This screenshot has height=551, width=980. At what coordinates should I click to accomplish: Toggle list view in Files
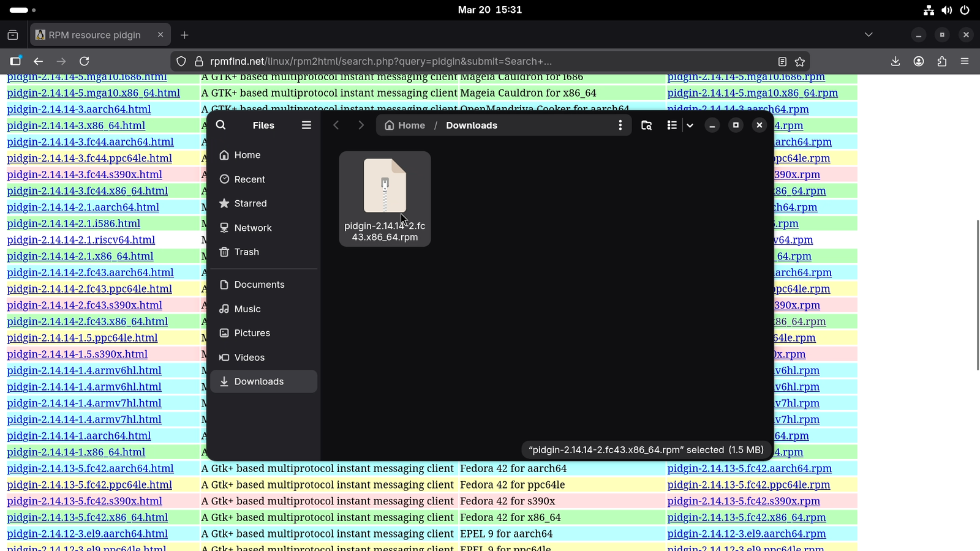[x=672, y=125]
